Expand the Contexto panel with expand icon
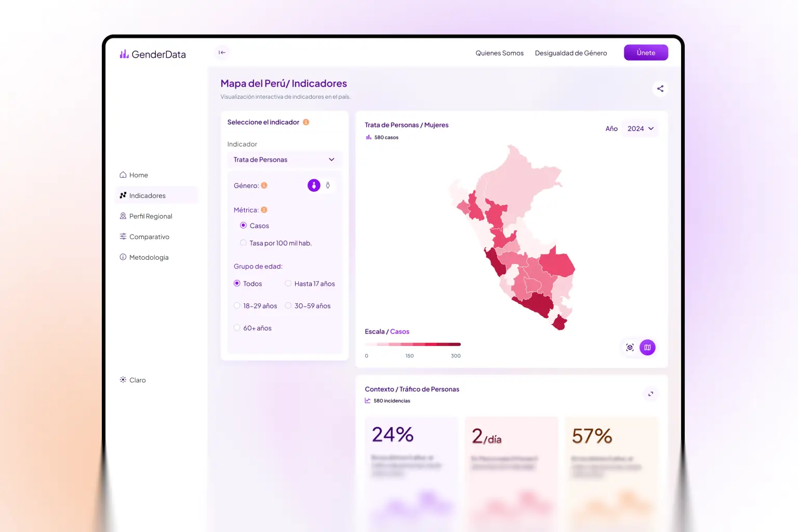 [650, 394]
